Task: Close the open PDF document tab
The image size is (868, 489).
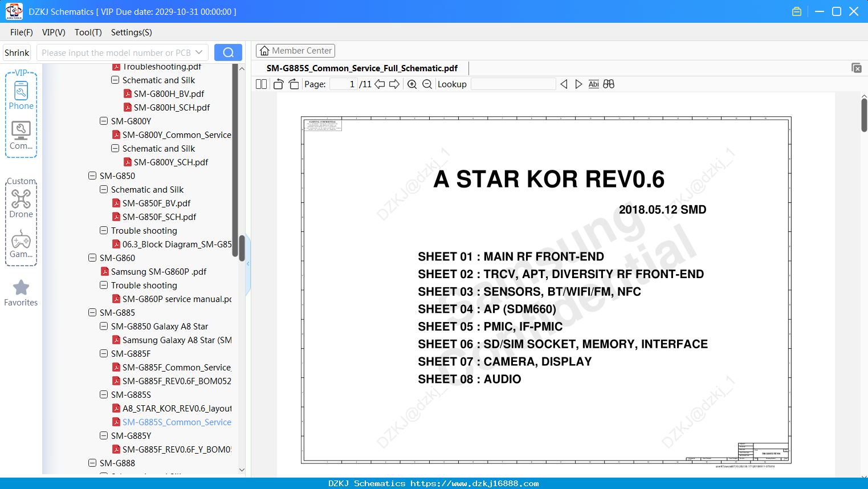Action: [x=857, y=68]
